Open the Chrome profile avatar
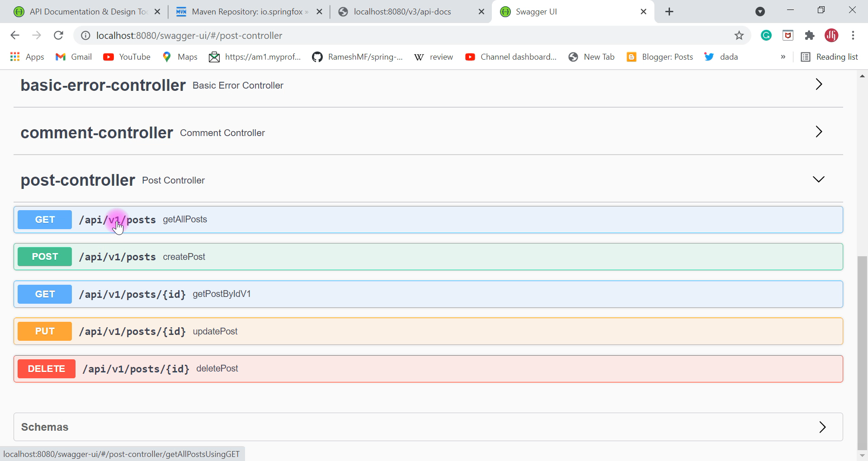 tap(831, 35)
